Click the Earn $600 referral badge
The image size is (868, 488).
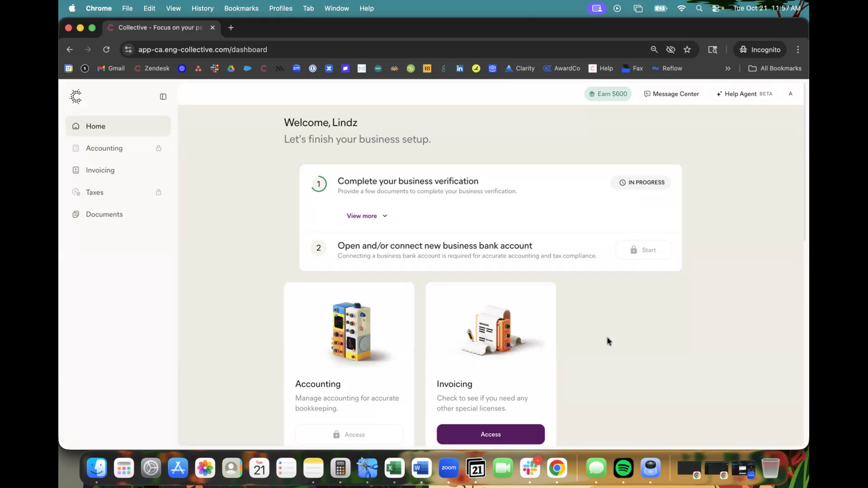[608, 94]
